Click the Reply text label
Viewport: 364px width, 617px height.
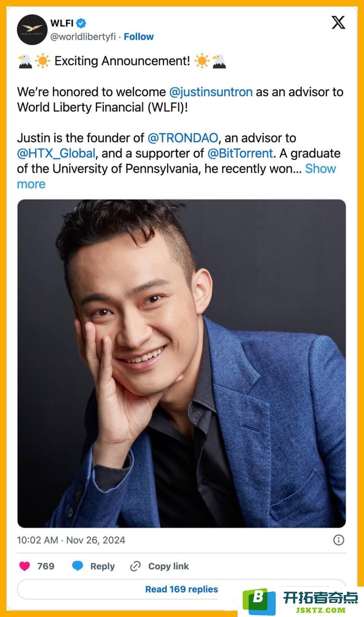click(103, 566)
